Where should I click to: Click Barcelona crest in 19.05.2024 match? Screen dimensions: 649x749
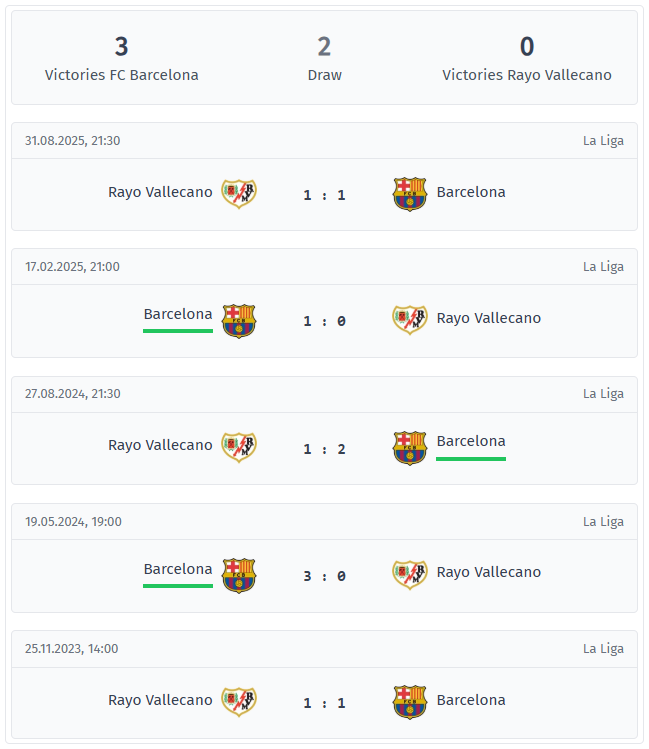pyautogui.click(x=239, y=575)
